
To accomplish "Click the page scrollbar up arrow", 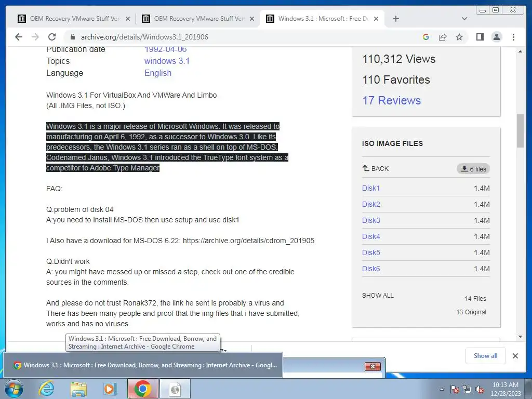I will (520, 51).
